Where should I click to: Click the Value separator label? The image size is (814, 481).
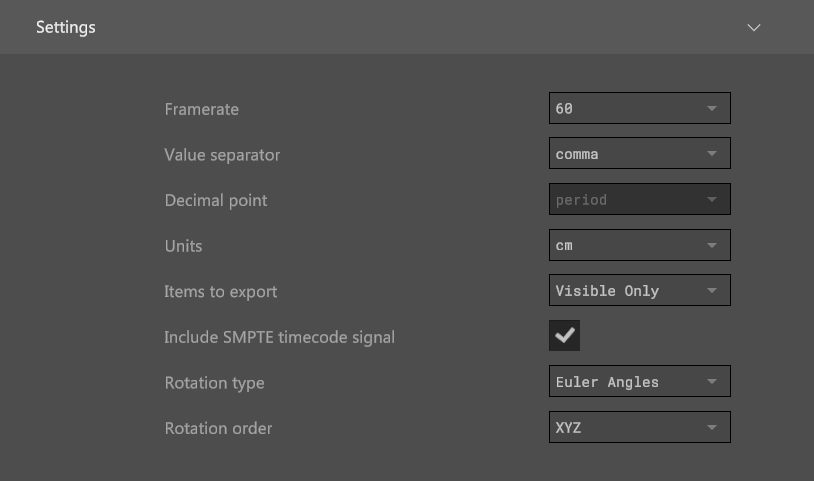tap(222, 155)
